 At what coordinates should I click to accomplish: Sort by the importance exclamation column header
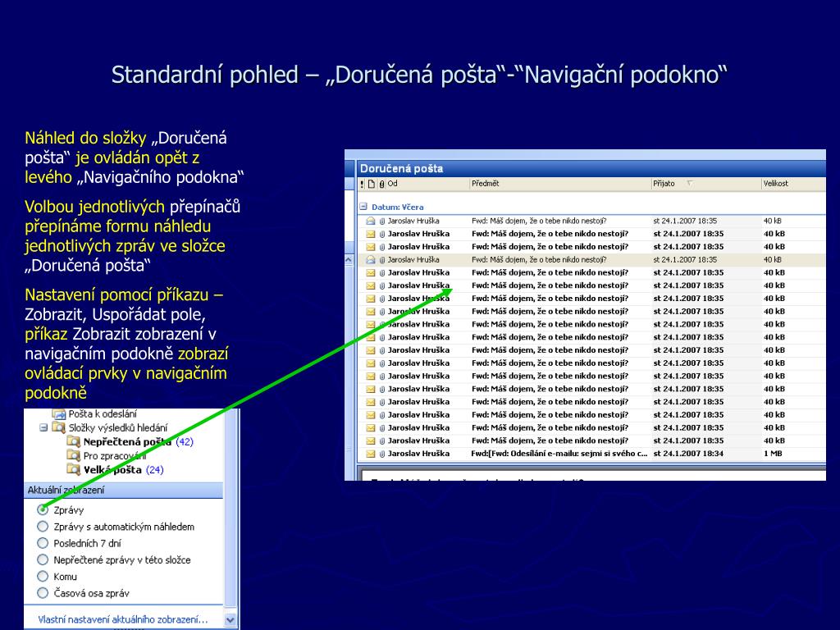[x=362, y=184]
